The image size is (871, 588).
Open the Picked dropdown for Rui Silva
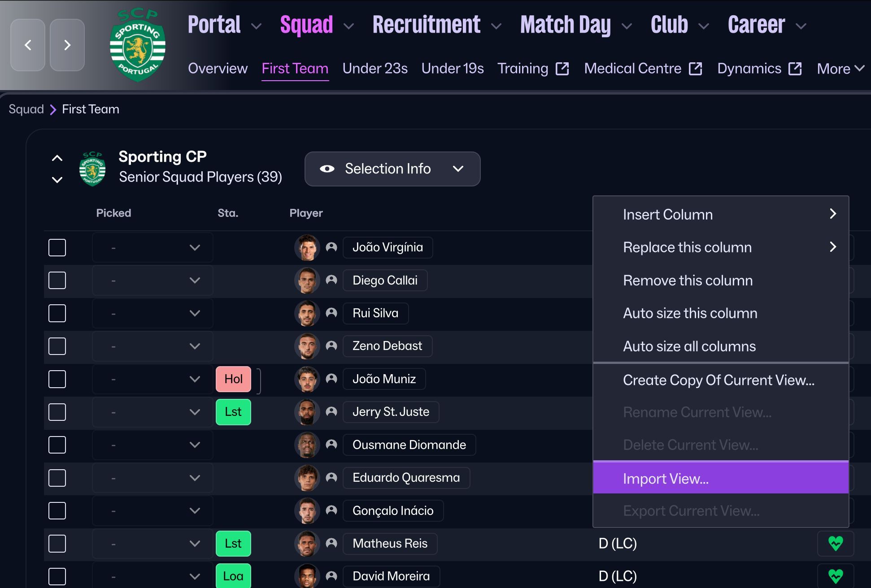point(152,313)
